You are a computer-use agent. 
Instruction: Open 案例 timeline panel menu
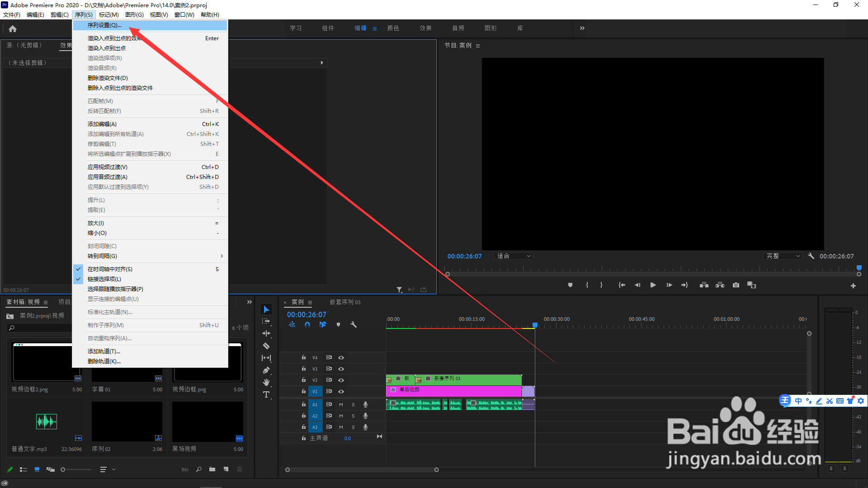point(310,302)
